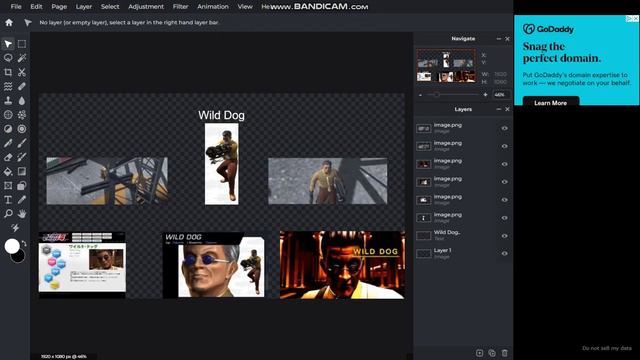The height and width of the screenshot is (360, 640).
Task: Click the zoom in plus button in Navigate
Action: [x=485, y=95]
